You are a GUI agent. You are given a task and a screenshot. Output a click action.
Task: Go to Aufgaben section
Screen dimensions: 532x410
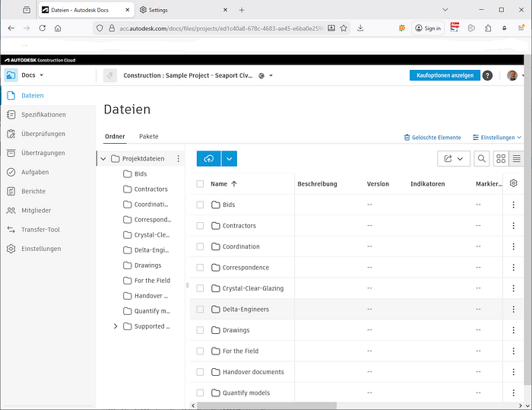pos(35,172)
